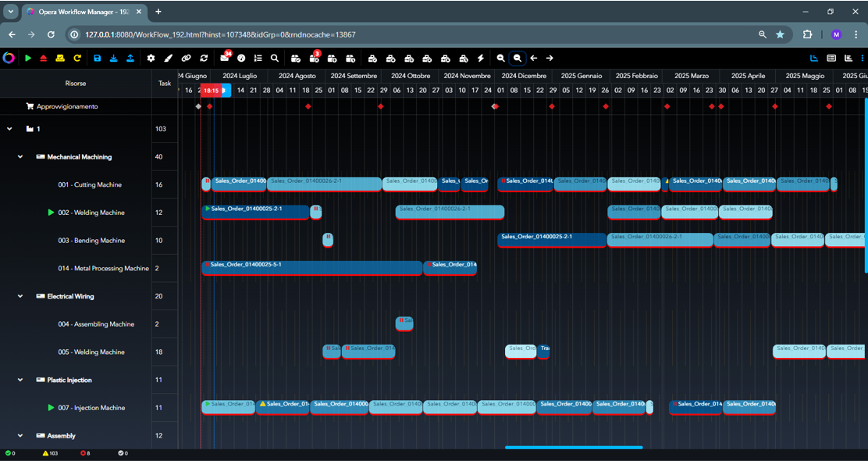Viewport: 868px width, 461px height.
Task: Open the envelope messages icon with 34 badge
Action: (225, 59)
